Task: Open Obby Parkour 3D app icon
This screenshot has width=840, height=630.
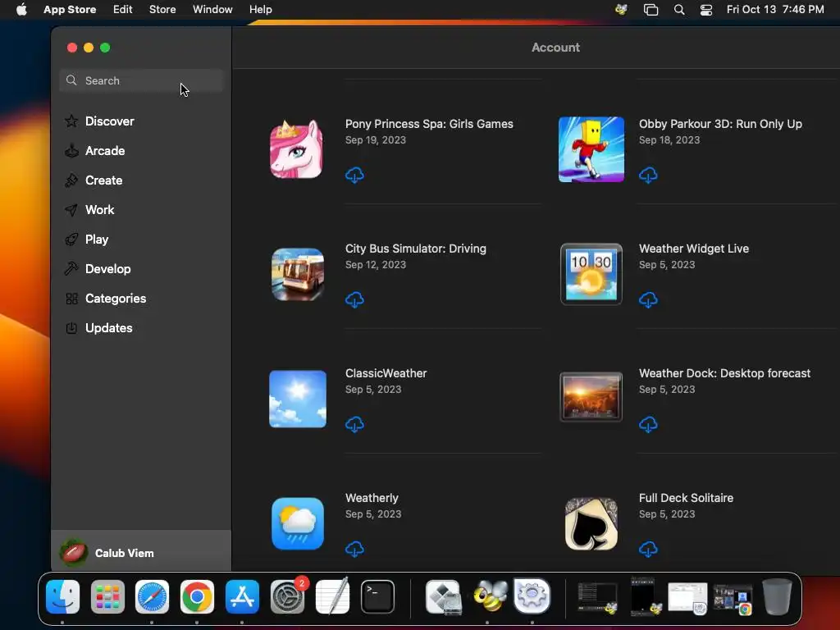Action: point(591,149)
